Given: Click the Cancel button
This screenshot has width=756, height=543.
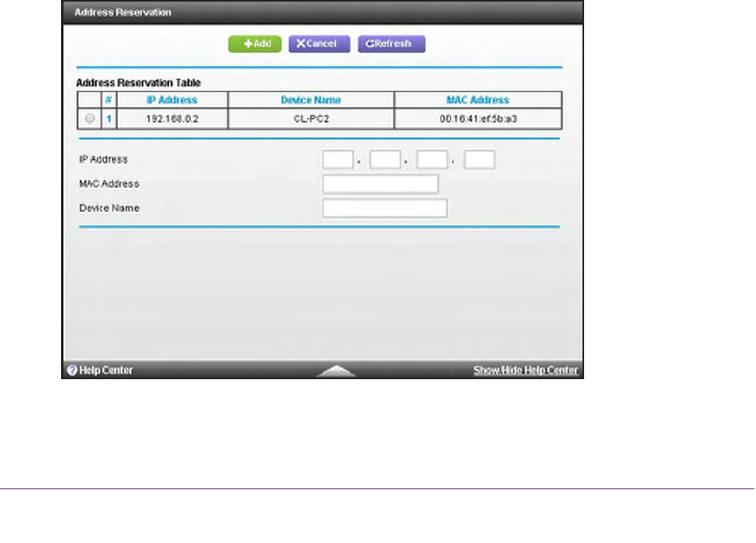Looking at the screenshot, I should (x=319, y=44).
